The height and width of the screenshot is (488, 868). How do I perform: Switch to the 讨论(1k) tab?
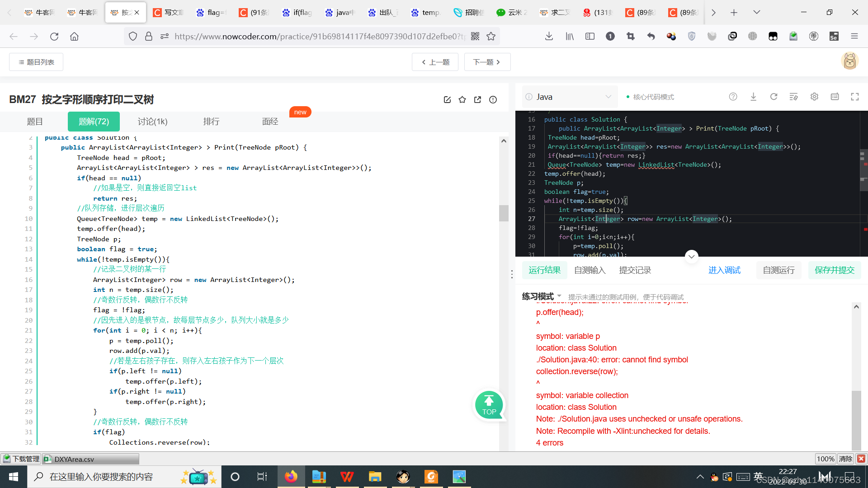pyautogui.click(x=152, y=122)
